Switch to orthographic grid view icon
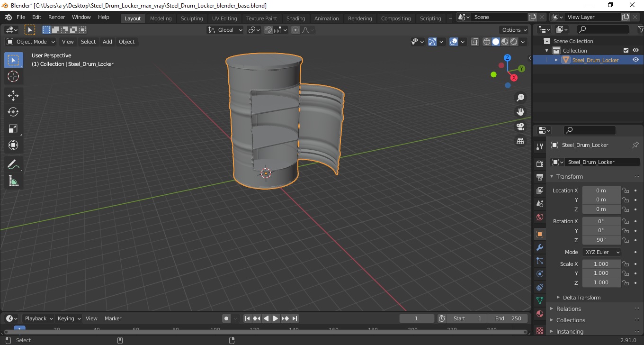The image size is (644, 345). pos(520,141)
